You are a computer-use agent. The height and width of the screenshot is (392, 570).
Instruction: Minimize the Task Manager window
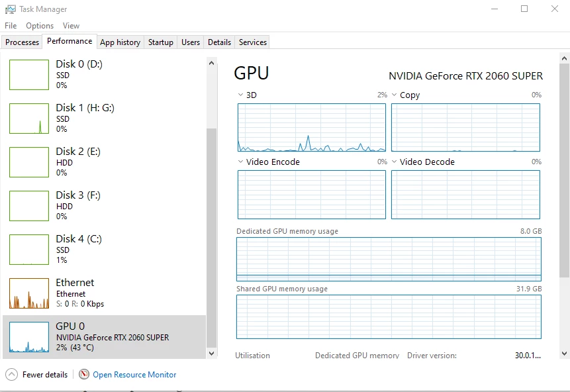click(x=495, y=9)
